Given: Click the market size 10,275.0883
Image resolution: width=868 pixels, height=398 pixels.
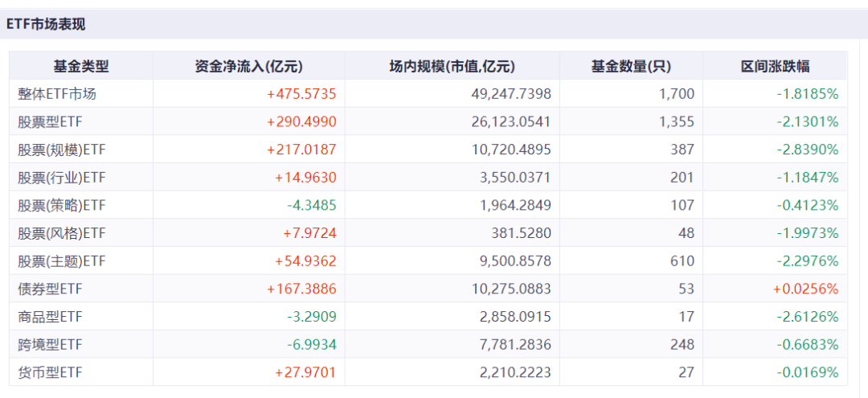Looking at the screenshot, I should pyautogui.click(x=513, y=289).
